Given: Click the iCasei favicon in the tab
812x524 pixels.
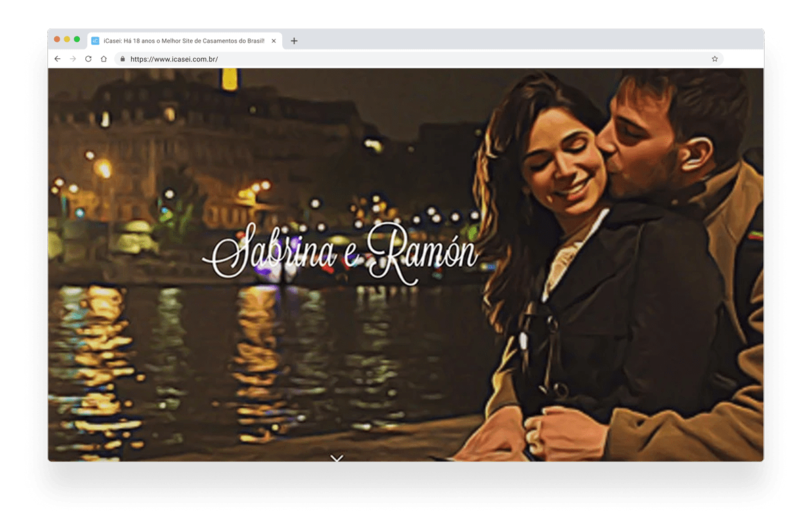Looking at the screenshot, I should (x=95, y=41).
